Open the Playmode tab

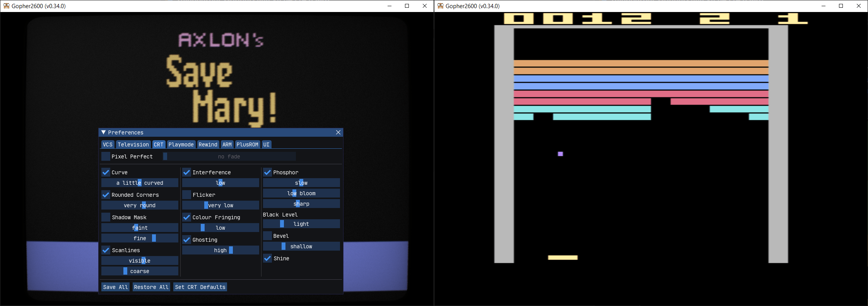181,144
